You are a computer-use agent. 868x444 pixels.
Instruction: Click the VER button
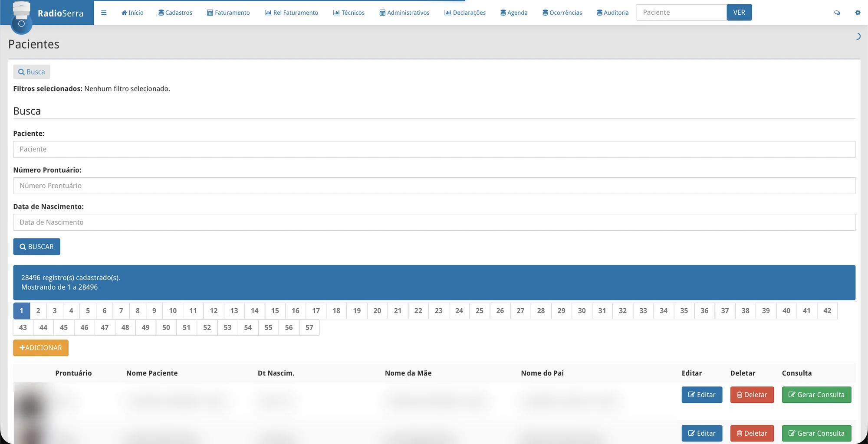(x=739, y=13)
